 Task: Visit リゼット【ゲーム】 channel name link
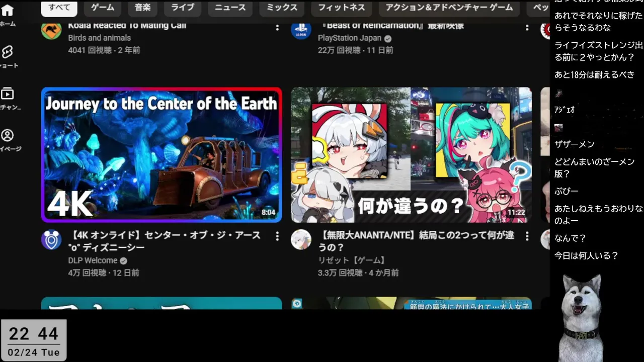[352, 260]
